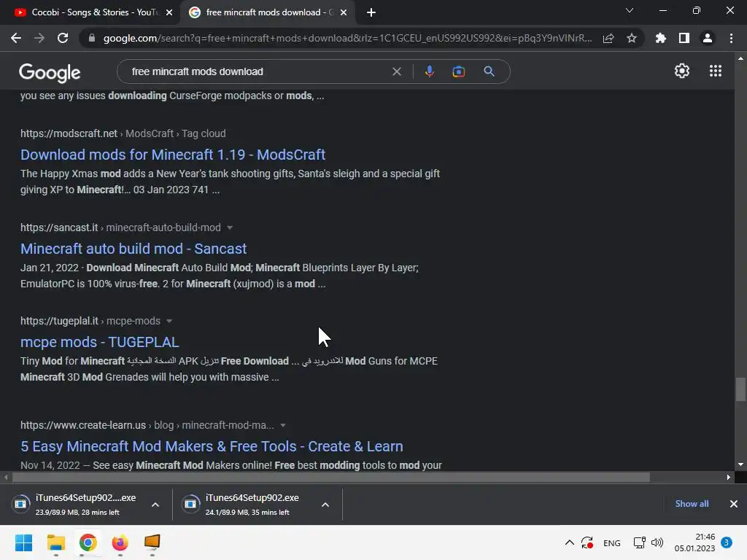
Task: Open options for iTunes64Setup902.exe download
Action: [325, 505]
